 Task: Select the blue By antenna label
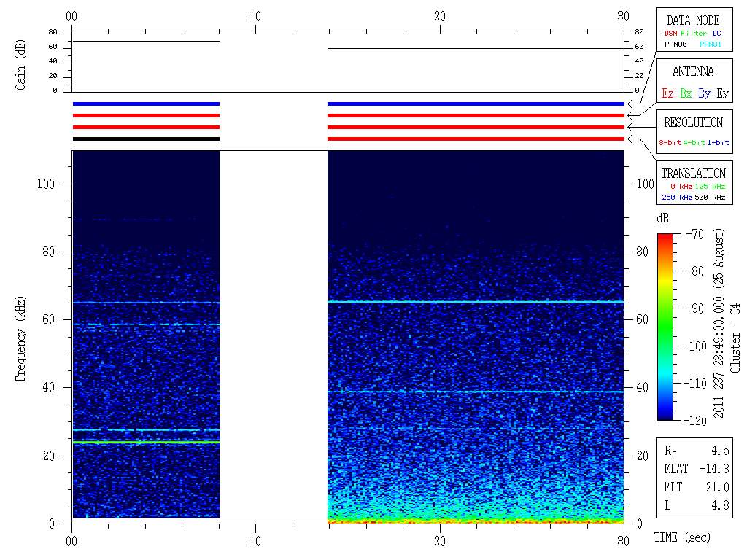point(704,93)
